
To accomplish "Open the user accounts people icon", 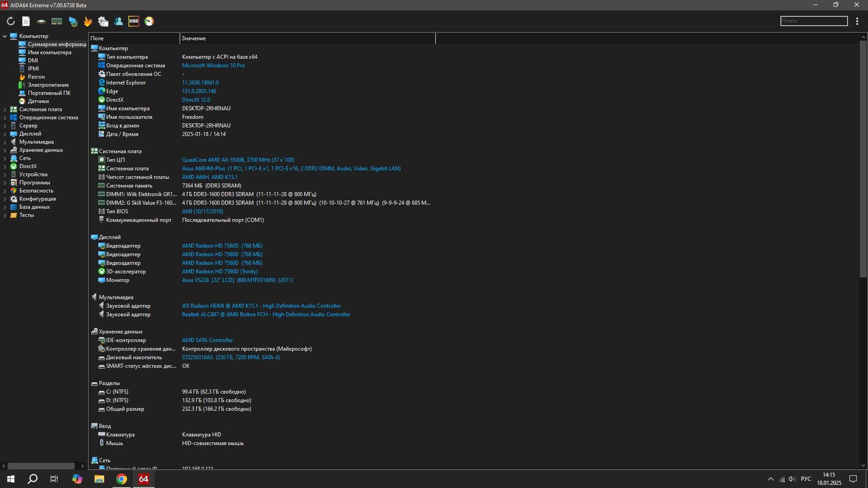I will tap(118, 21).
